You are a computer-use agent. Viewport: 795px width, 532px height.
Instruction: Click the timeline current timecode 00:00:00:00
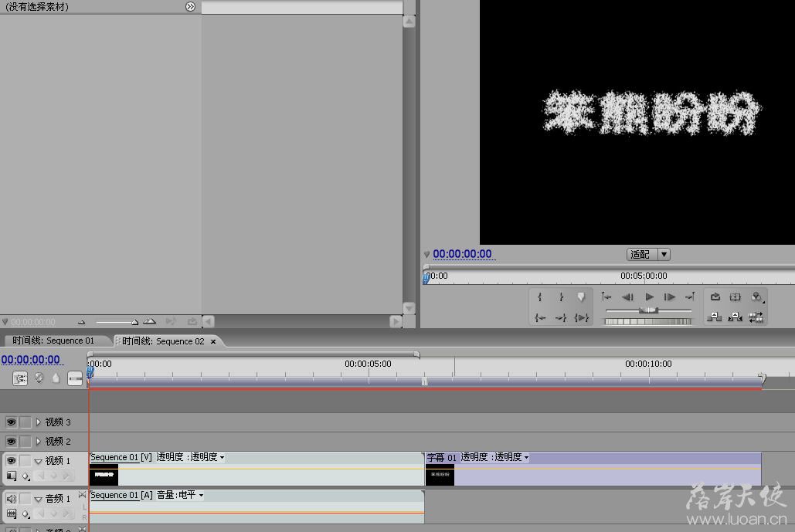tap(30, 359)
